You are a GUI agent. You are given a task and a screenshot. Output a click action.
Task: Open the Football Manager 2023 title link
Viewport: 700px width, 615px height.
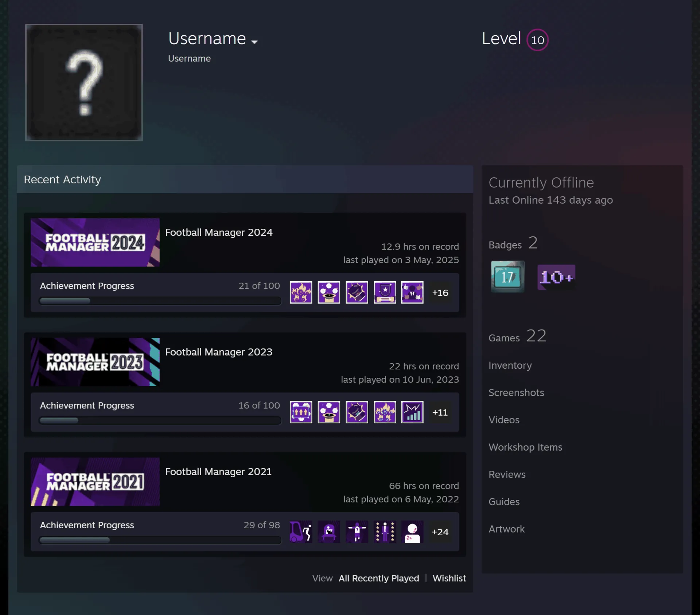219,352
